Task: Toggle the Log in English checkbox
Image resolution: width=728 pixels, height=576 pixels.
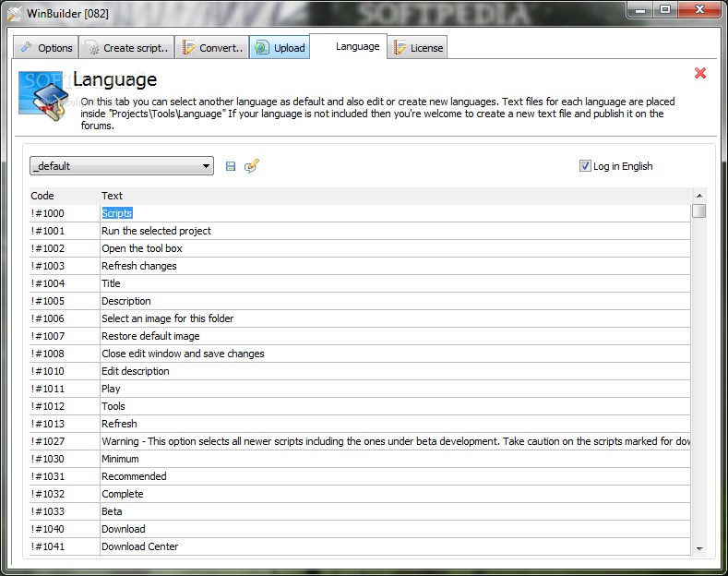Action: coord(585,166)
